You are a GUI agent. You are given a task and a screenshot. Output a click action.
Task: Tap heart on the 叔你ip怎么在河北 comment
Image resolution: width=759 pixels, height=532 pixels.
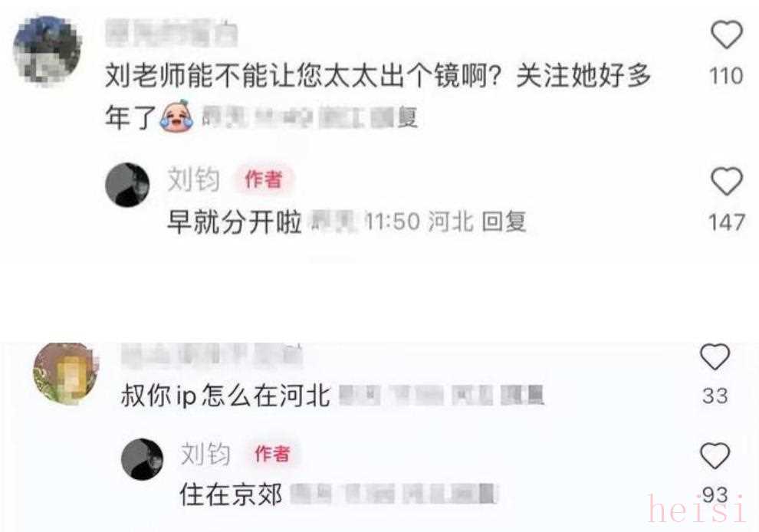(x=715, y=356)
